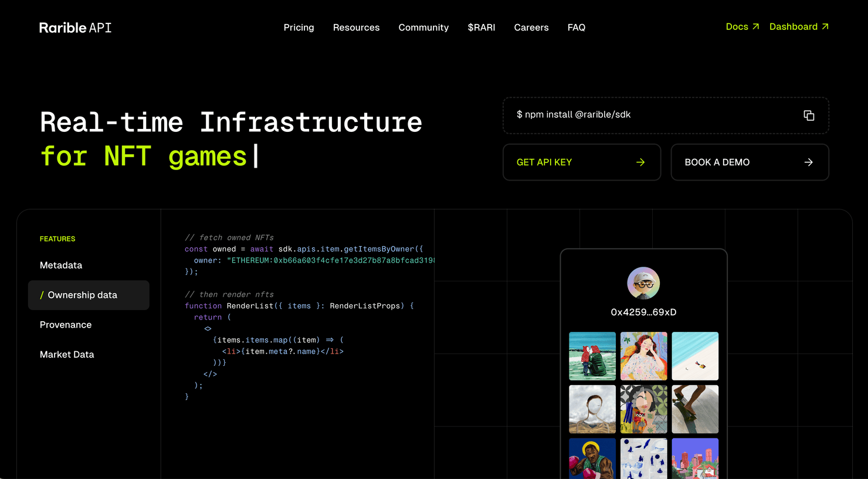Click the owner ETHEREUM address string
Viewport: 868px width, 479px height.
(331, 260)
